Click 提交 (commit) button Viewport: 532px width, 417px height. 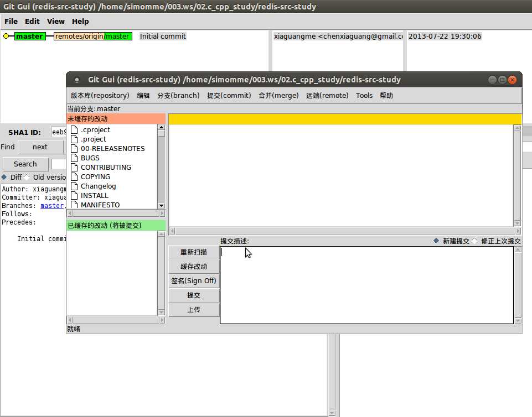point(194,295)
